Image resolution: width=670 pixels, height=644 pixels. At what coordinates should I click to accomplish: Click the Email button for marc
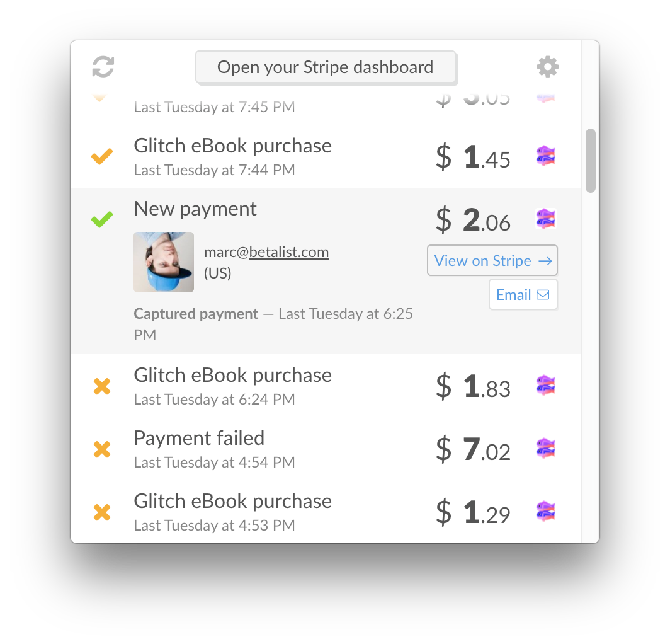(x=523, y=295)
